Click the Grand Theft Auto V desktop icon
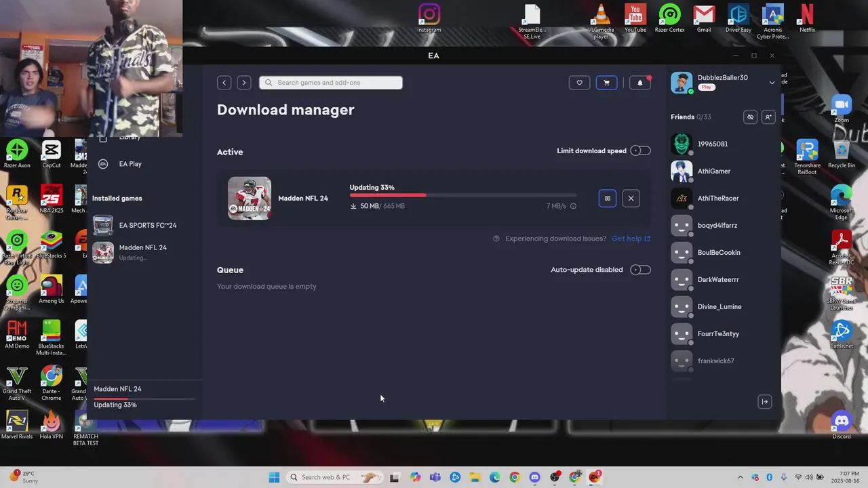 17,384
